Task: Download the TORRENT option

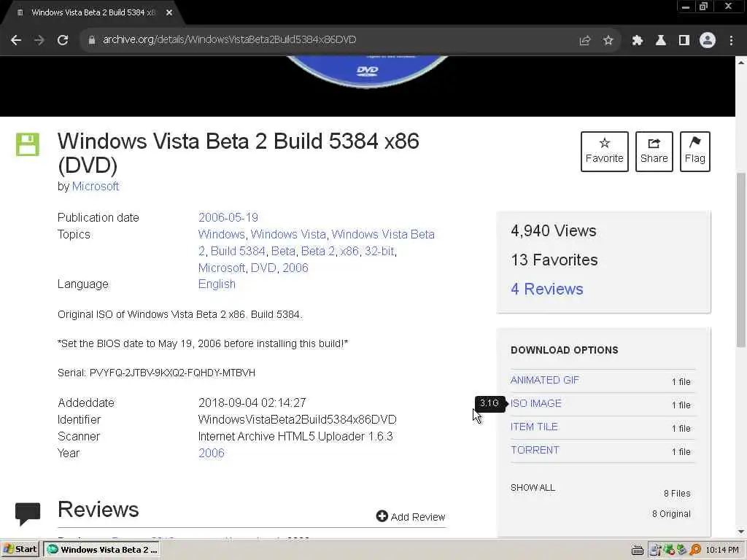Action: pyautogui.click(x=535, y=450)
